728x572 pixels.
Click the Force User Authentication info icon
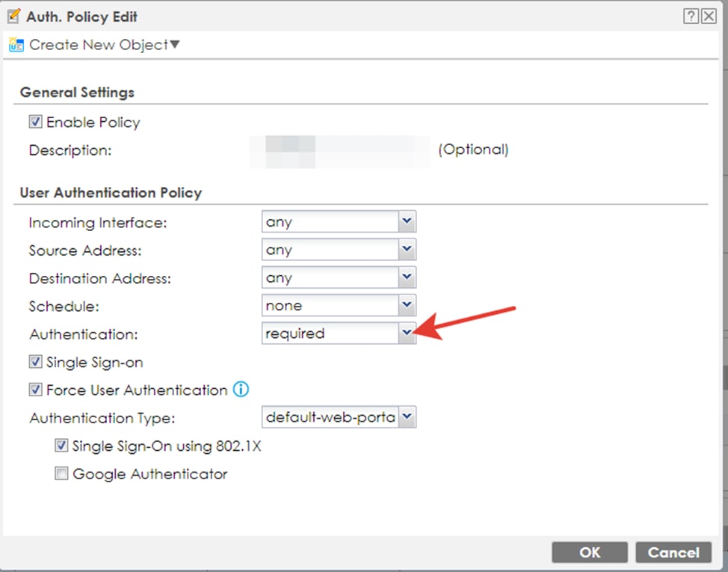[x=240, y=390]
